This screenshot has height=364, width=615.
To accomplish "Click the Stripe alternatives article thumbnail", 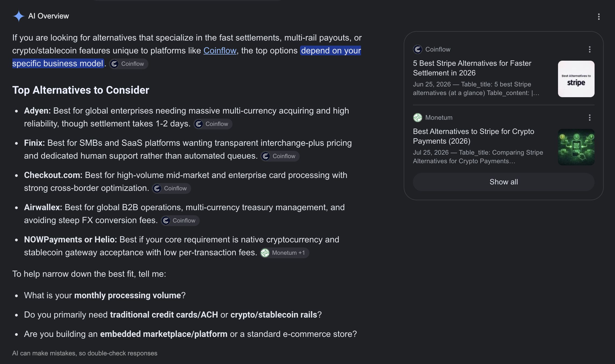I will click(576, 79).
